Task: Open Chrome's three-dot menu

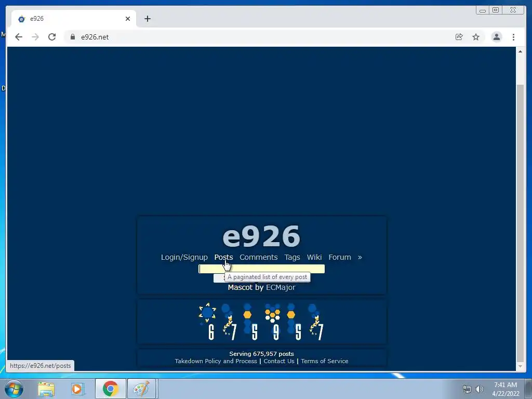Action: click(x=513, y=37)
